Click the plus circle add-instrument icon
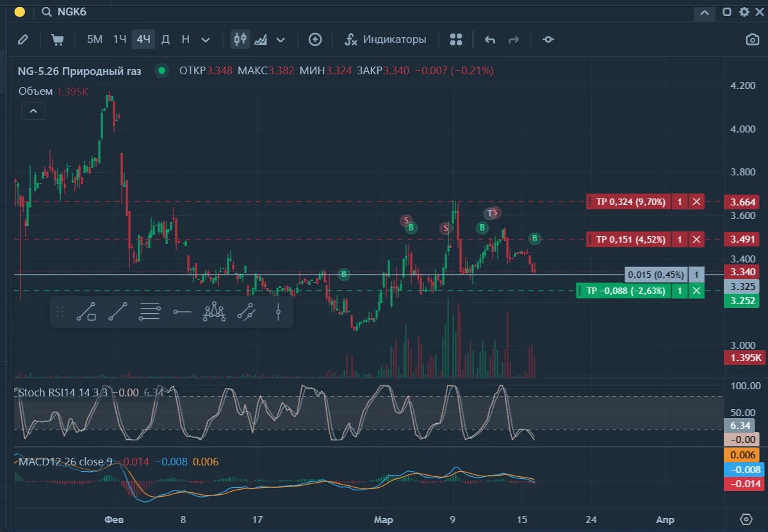The width and height of the screenshot is (768, 532). [x=315, y=40]
